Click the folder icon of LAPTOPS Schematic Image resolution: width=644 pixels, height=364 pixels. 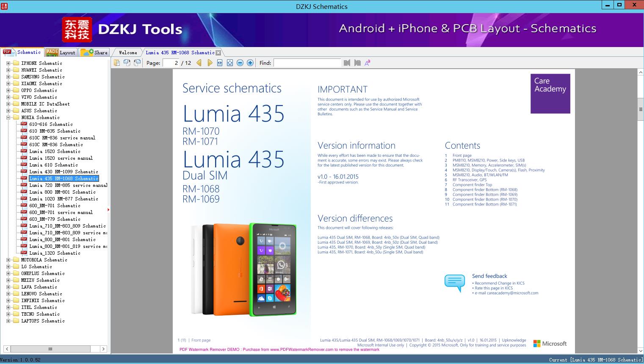pos(16,321)
